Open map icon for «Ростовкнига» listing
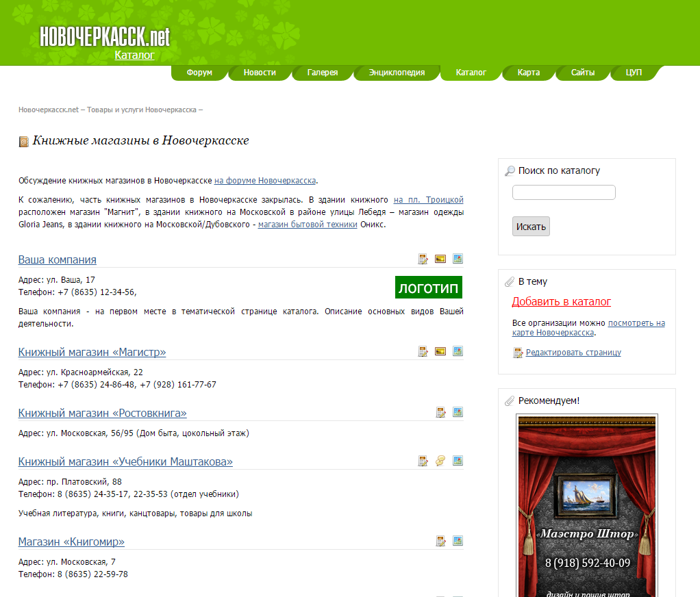Viewport: 700px width, 597px height. [458, 412]
